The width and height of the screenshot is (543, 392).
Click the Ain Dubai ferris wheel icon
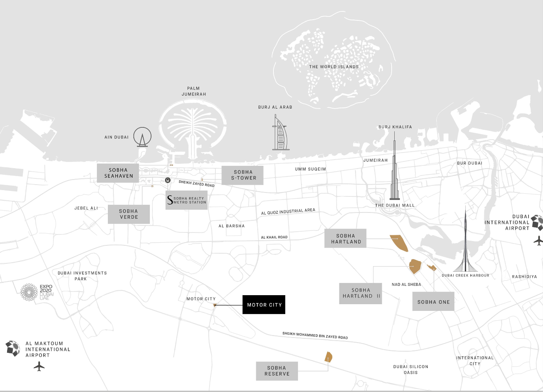142,137
